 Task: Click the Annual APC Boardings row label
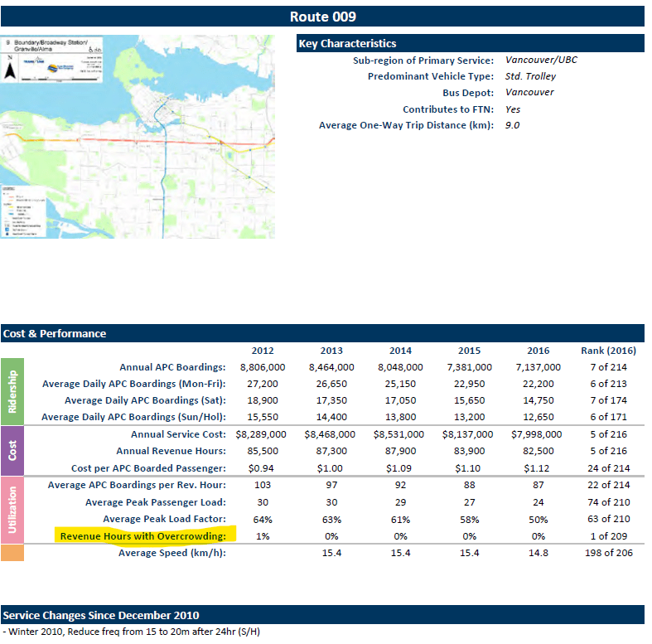[x=172, y=367]
